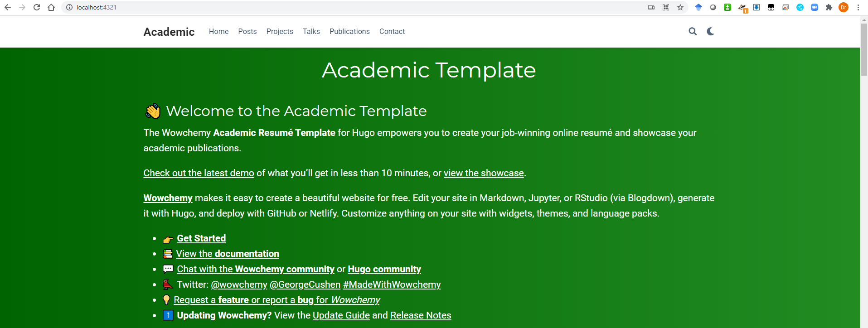This screenshot has width=868, height=328.
Task: Open the blue down-arrow download extension
Action: (x=756, y=7)
